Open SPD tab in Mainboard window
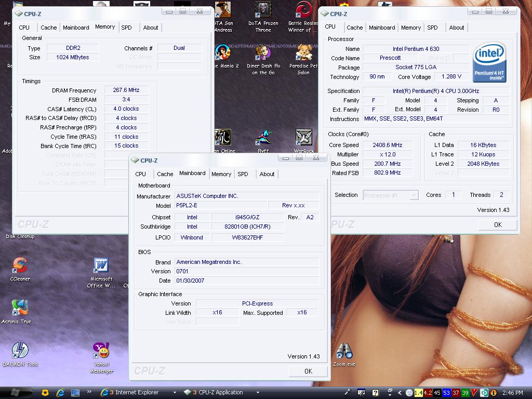 243,174
